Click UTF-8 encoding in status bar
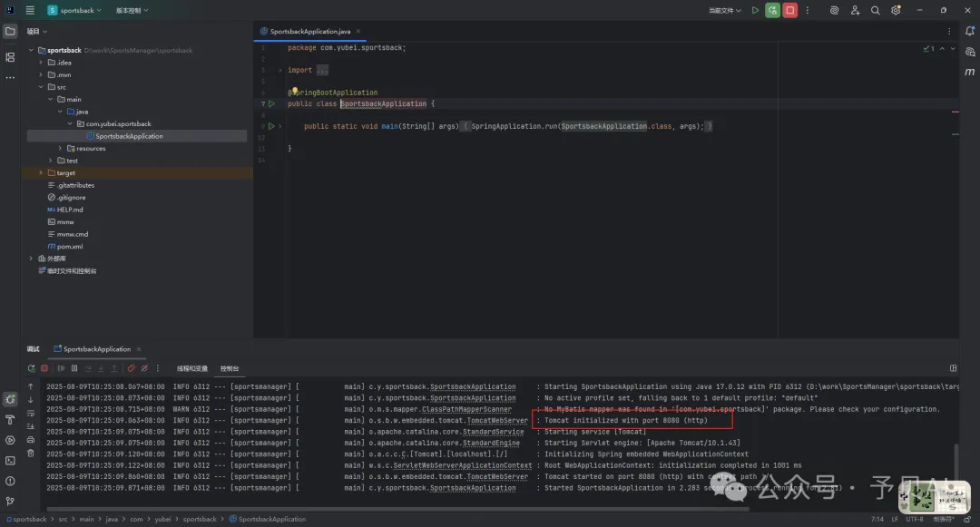This screenshot has height=527, width=980. pyautogui.click(x=915, y=519)
